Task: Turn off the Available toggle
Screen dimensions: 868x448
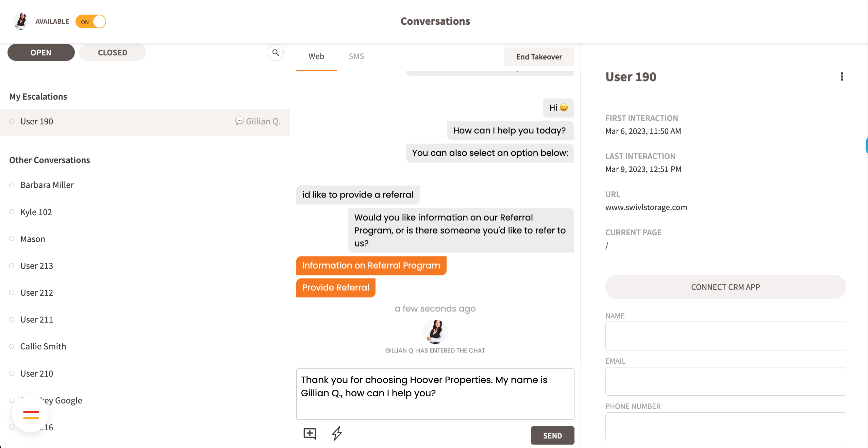Action: click(91, 22)
